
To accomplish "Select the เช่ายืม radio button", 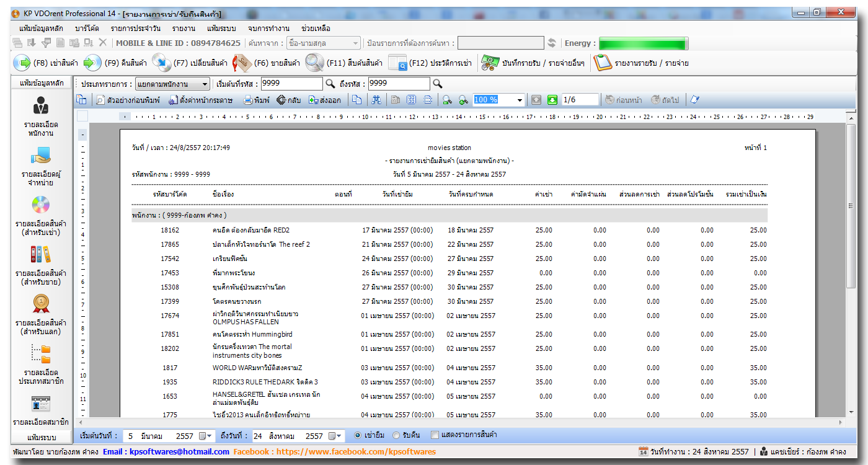I will pyautogui.click(x=357, y=435).
